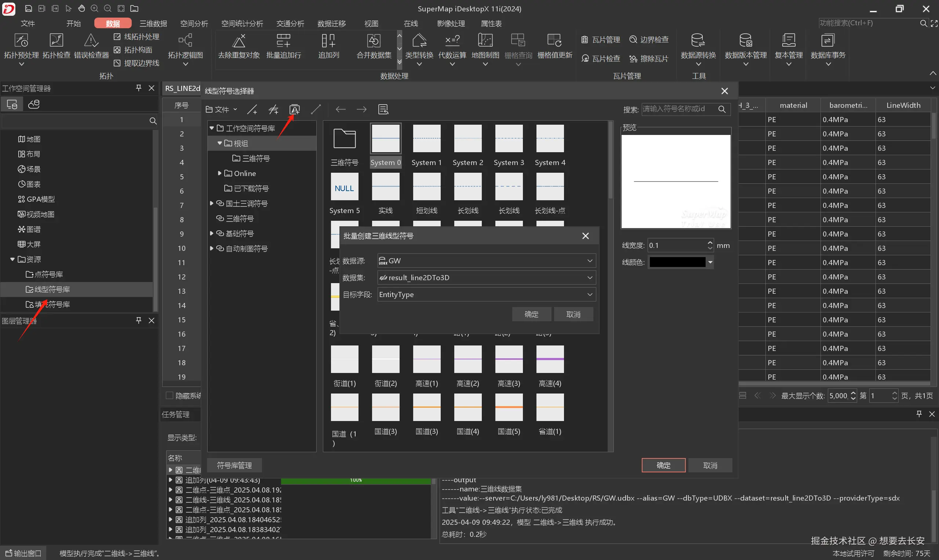
Task: Open the 地图制图 tool
Action: point(485,49)
